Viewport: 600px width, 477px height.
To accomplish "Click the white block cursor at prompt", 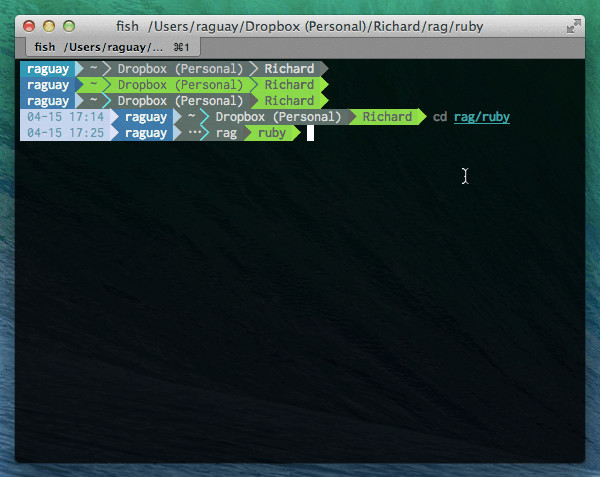I will [310, 133].
